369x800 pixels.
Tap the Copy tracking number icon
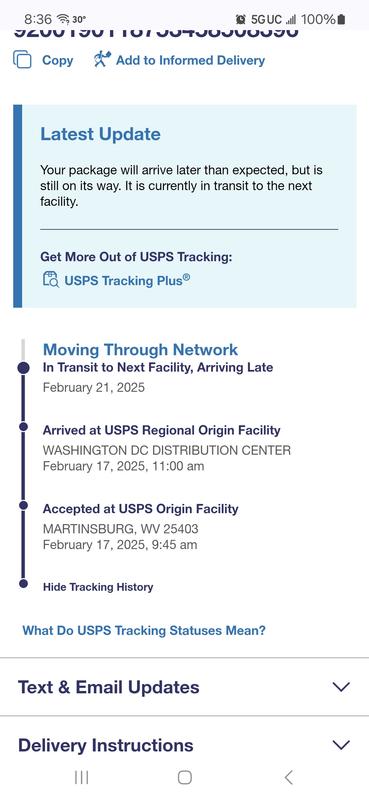22,60
